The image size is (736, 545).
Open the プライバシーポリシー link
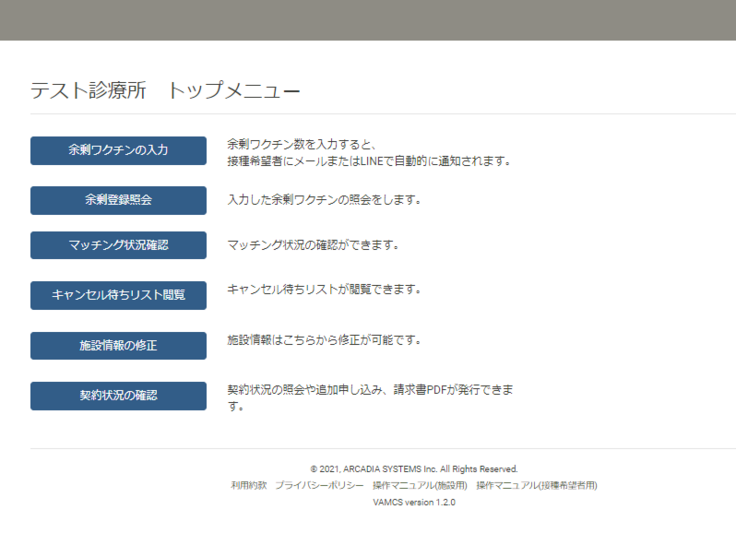tap(319, 485)
